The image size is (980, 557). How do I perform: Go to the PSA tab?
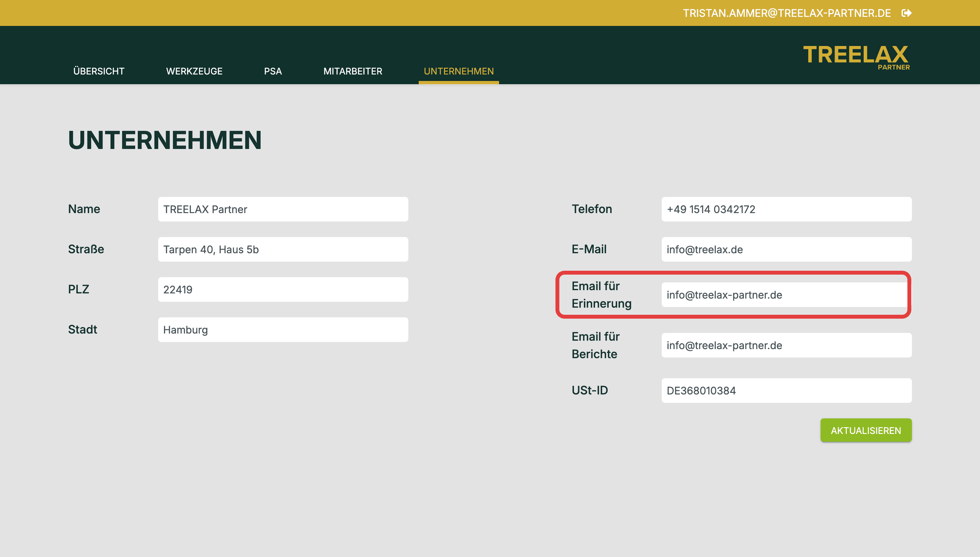[x=273, y=71]
